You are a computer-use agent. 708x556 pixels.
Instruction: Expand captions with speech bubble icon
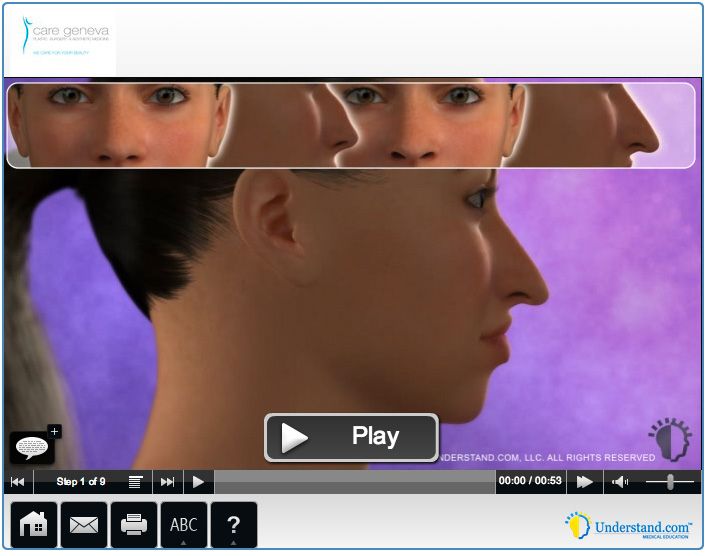point(32,448)
